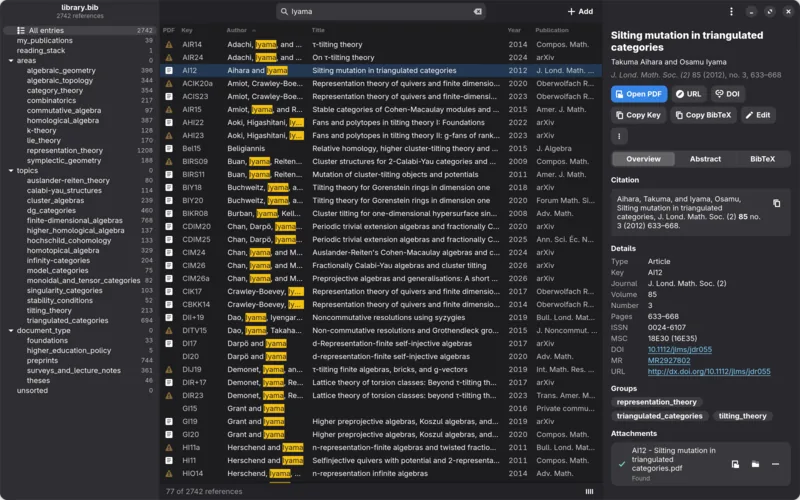The width and height of the screenshot is (800, 500).
Task: Remove attachment with the minus icon
Action: coord(776,464)
